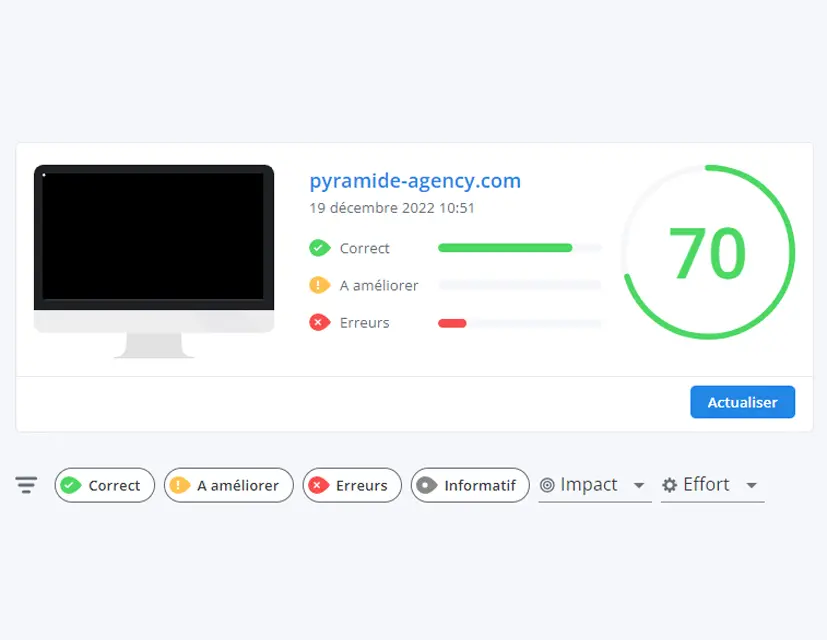The width and height of the screenshot is (827, 640).
Task: Toggle the Informatif filter chip
Action: pyautogui.click(x=470, y=485)
